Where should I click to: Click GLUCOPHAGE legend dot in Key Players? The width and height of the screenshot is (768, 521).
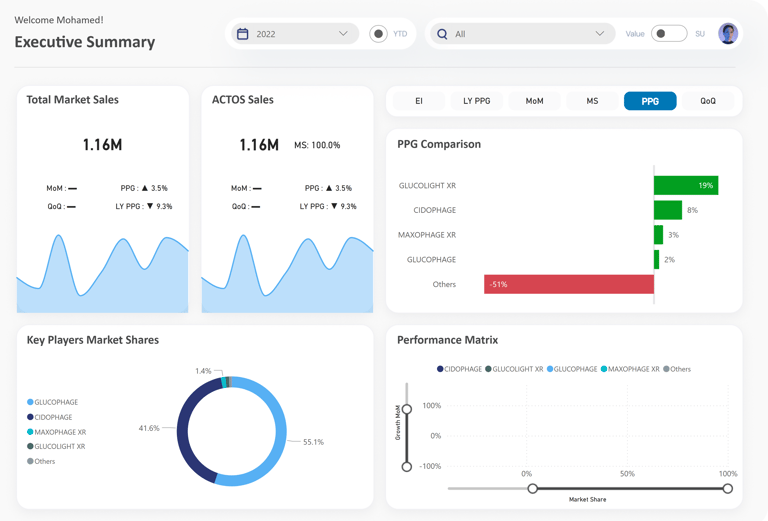click(x=30, y=402)
